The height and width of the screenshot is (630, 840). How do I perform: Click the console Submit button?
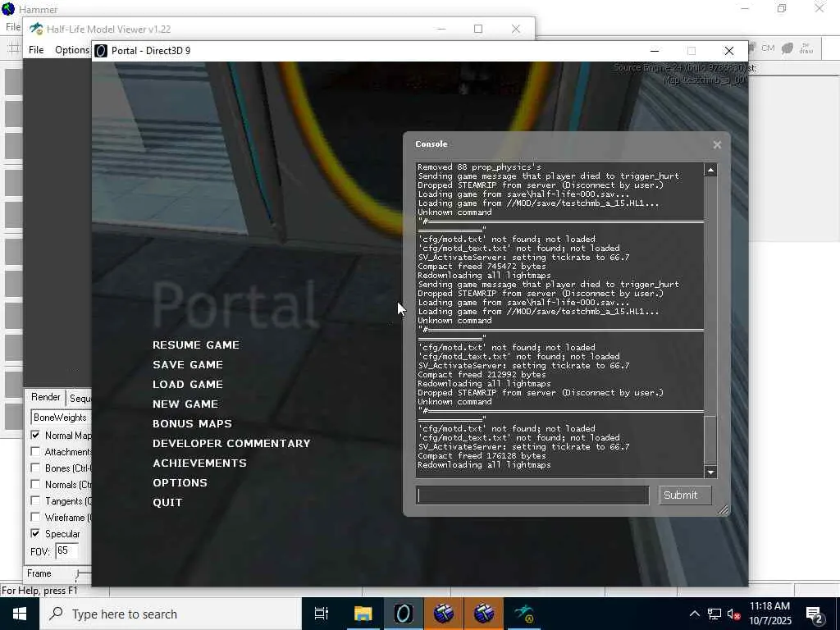click(x=685, y=495)
